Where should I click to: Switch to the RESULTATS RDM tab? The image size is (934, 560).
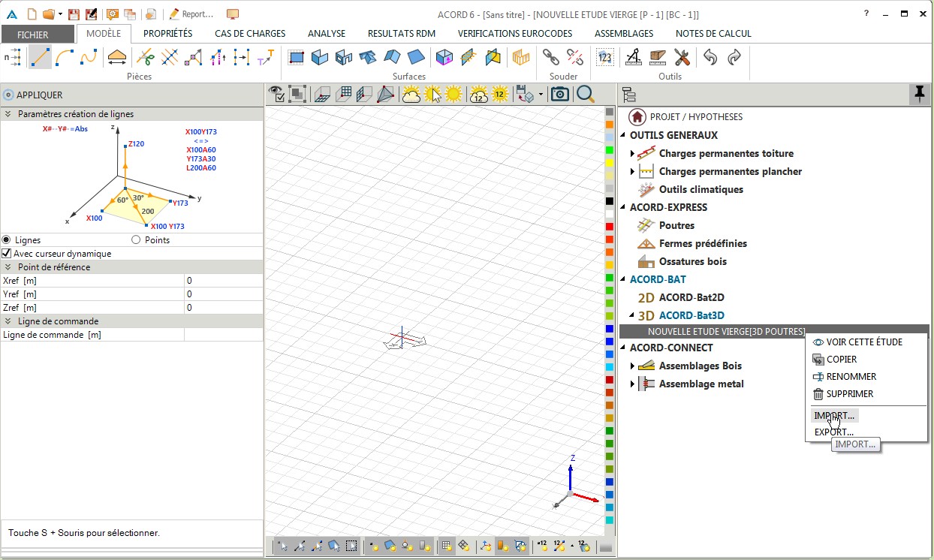click(402, 34)
